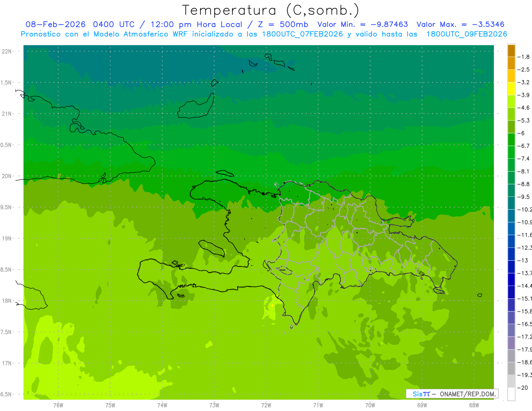
Task: Click the '-13' colorbar label
Action: click(x=523, y=260)
